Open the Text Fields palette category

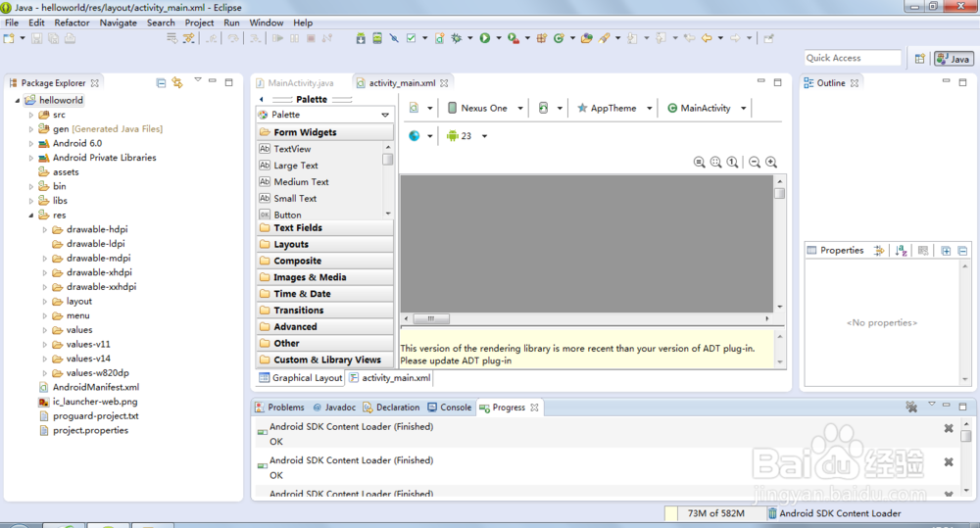(325, 228)
